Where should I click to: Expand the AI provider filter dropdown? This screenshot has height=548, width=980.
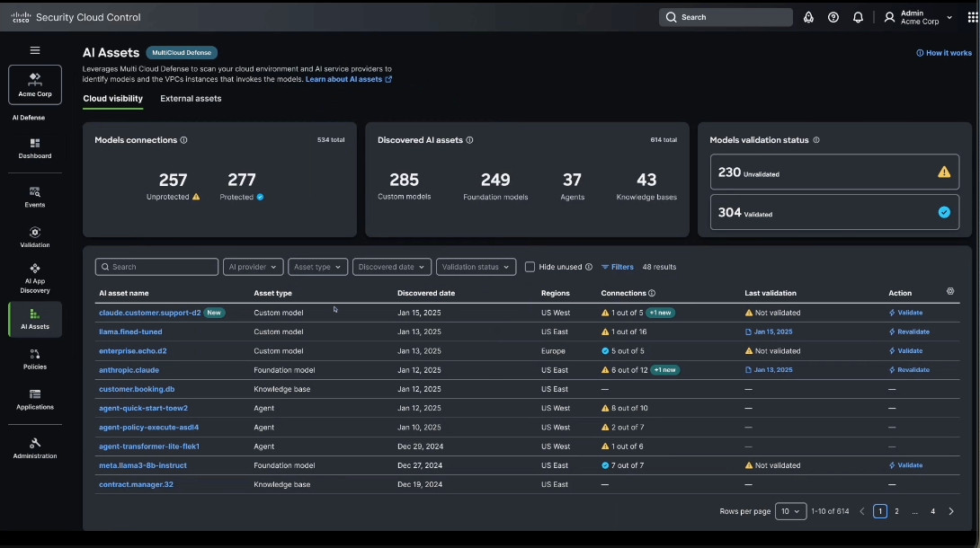253,267
